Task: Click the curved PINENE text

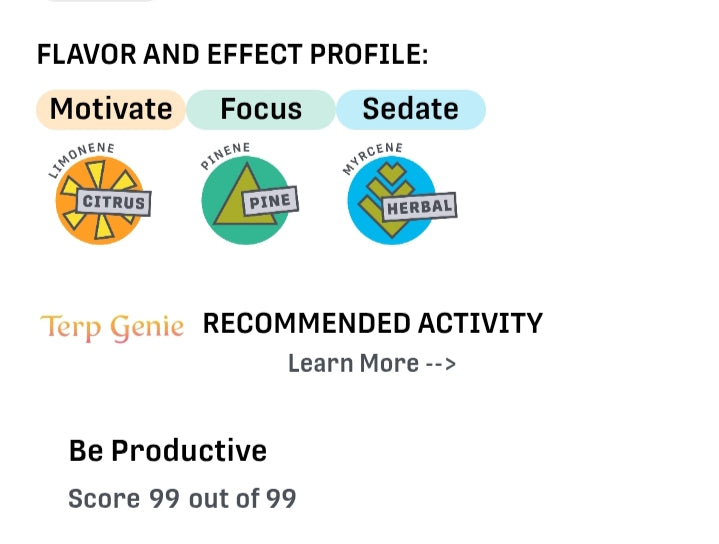Action: (x=224, y=155)
